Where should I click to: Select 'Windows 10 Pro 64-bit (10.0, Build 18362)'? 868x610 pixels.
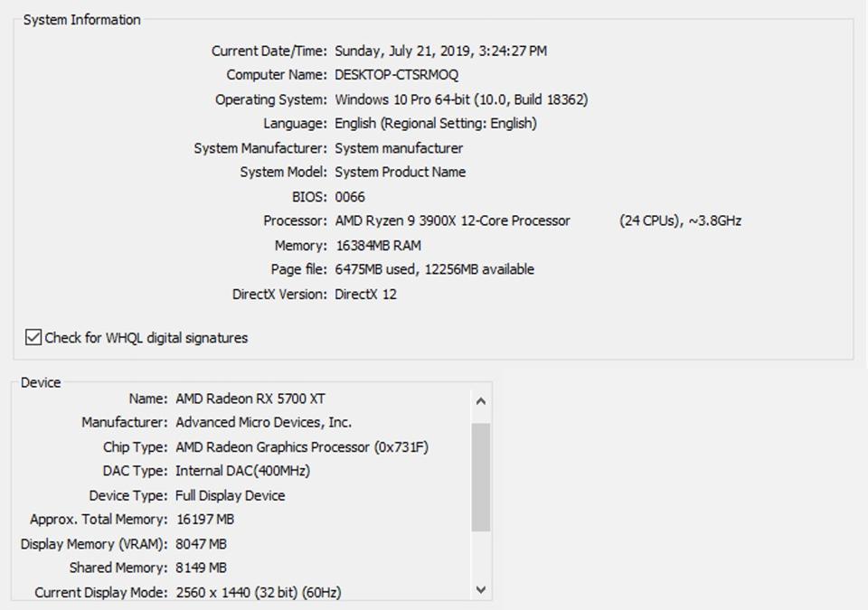[461, 99]
